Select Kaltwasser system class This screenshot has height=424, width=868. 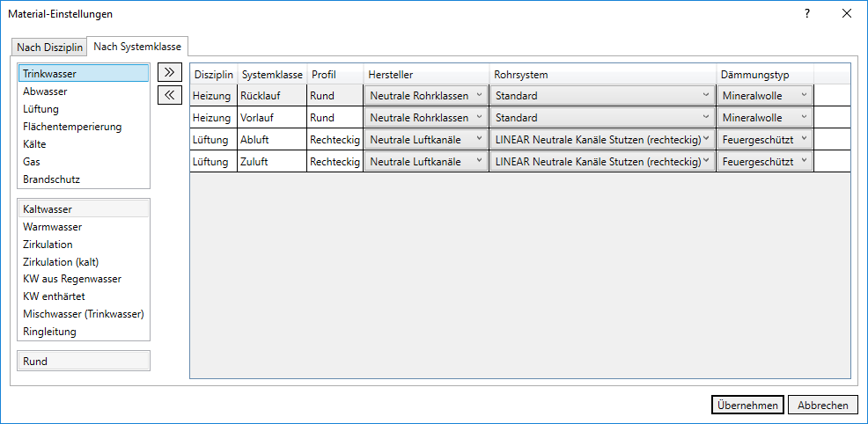coord(84,209)
